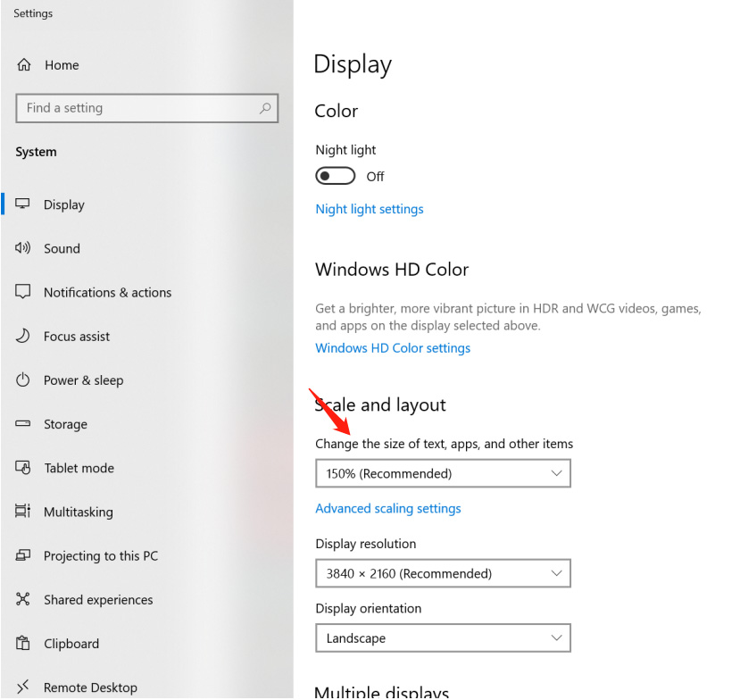Click the Projecting to this PC icon
The image size is (740, 700).
[22, 555]
